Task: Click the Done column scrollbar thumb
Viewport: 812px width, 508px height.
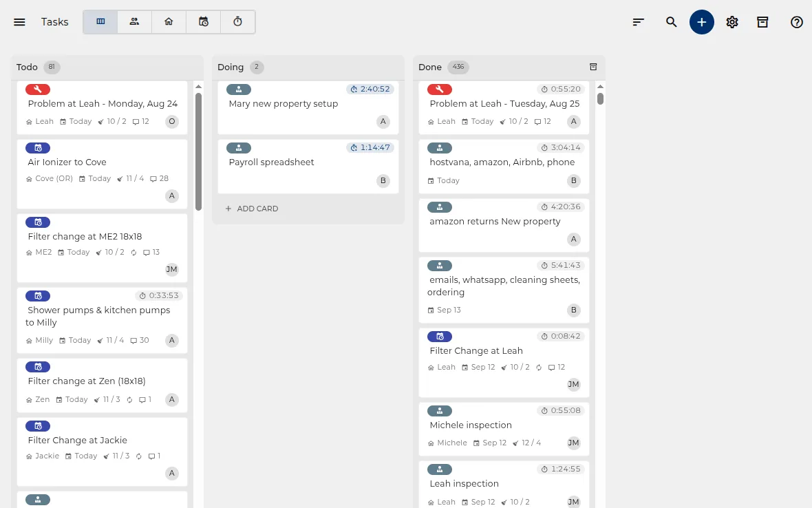Action: (600, 98)
